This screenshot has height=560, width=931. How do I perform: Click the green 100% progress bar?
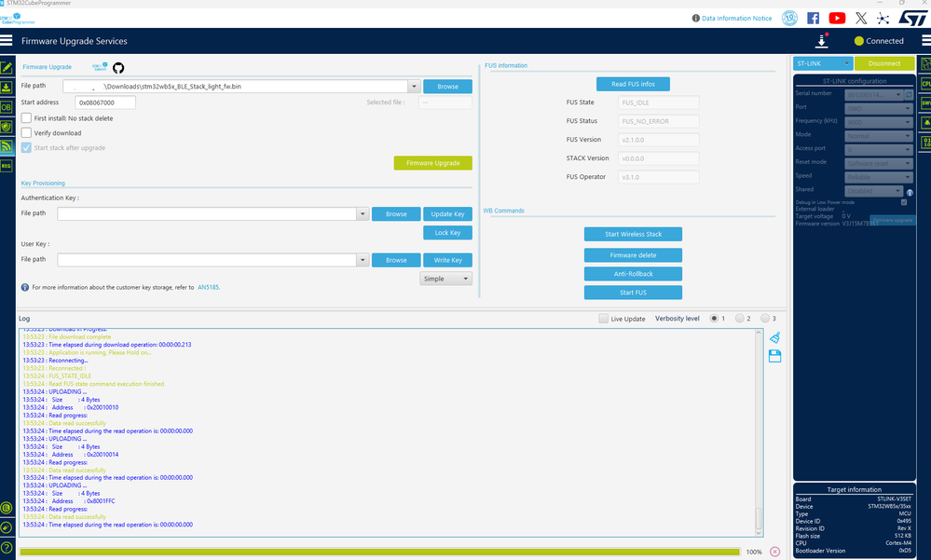tap(380, 552)
